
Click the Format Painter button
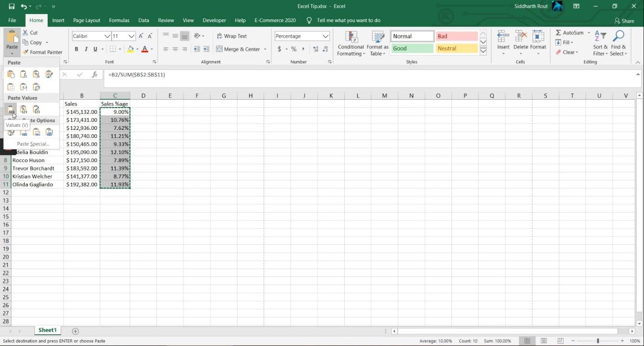(x=42, y=52)
